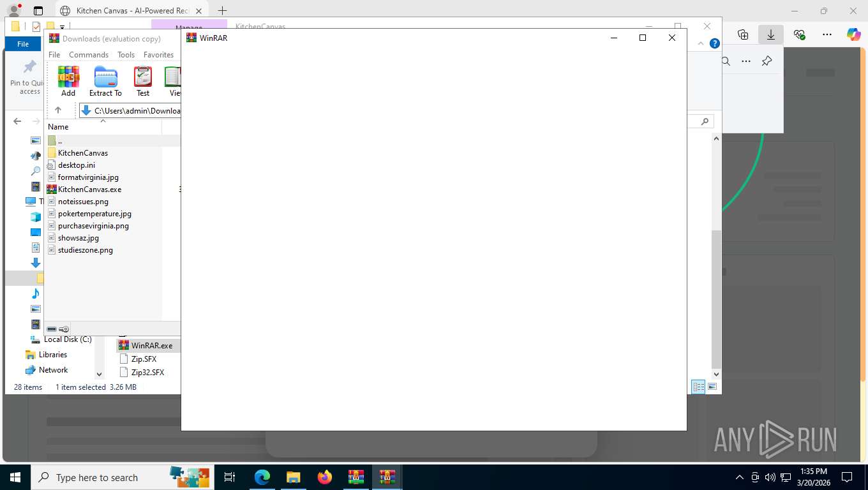Collapse the Explorer ribbon chevron
Viewport: 868px width, 490px height.
(701, 44)
